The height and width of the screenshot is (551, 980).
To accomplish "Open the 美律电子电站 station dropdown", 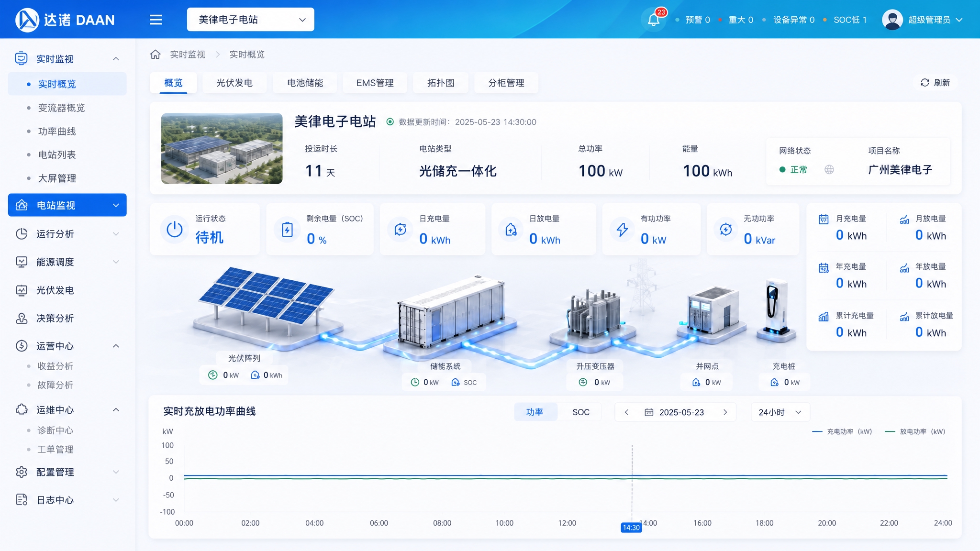I will [x=251, y=20].
